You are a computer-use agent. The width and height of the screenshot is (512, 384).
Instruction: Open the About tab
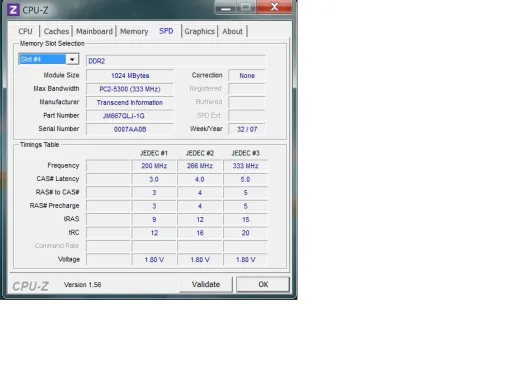(x=232, y=31)
